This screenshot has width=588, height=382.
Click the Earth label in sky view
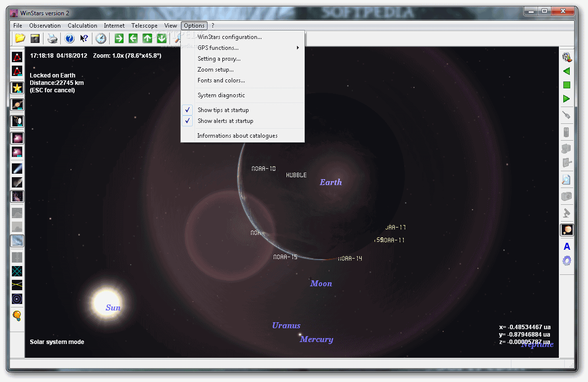pos(331,182)
